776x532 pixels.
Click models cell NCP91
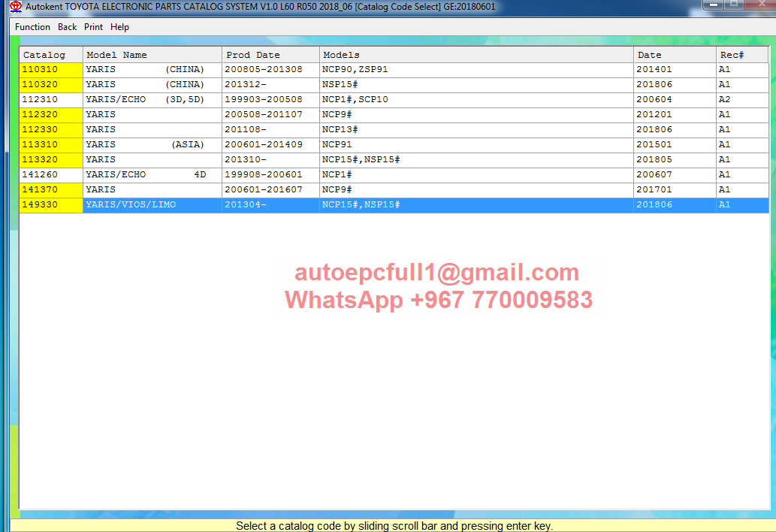[x=476, y=144]
